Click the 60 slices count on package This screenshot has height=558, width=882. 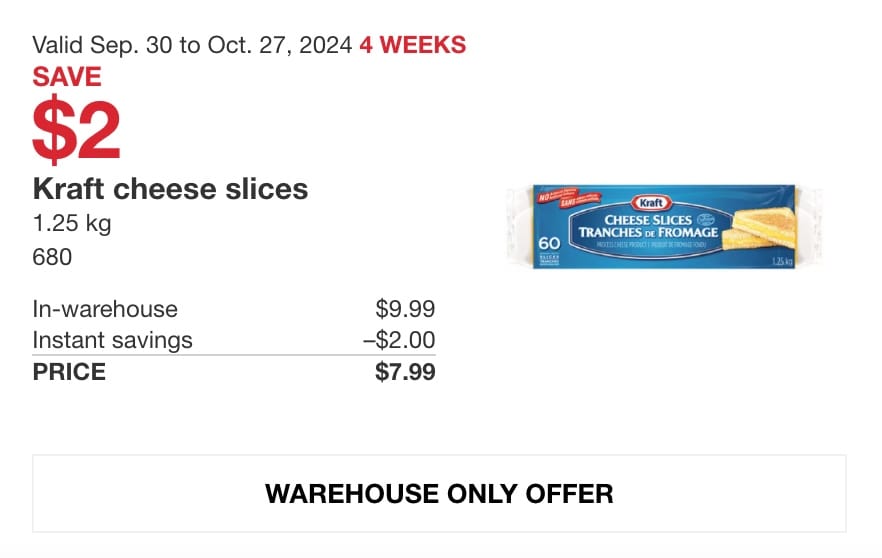click(549, 244)
